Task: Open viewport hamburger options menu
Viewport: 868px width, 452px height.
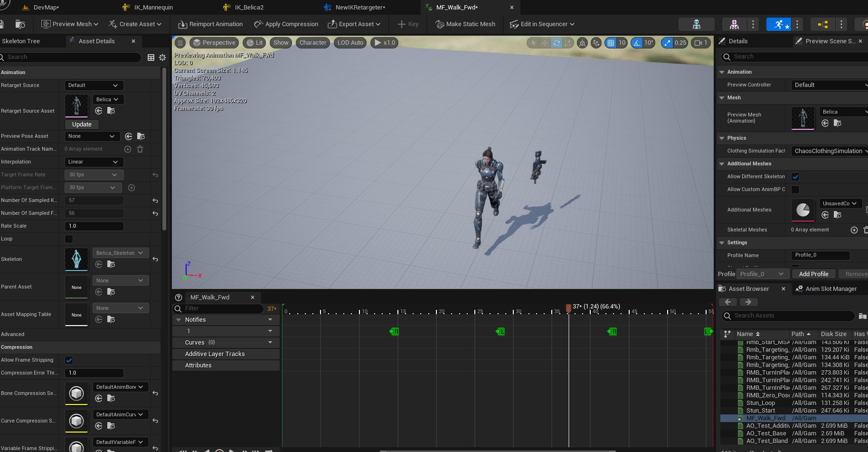Action: [180, 43]
